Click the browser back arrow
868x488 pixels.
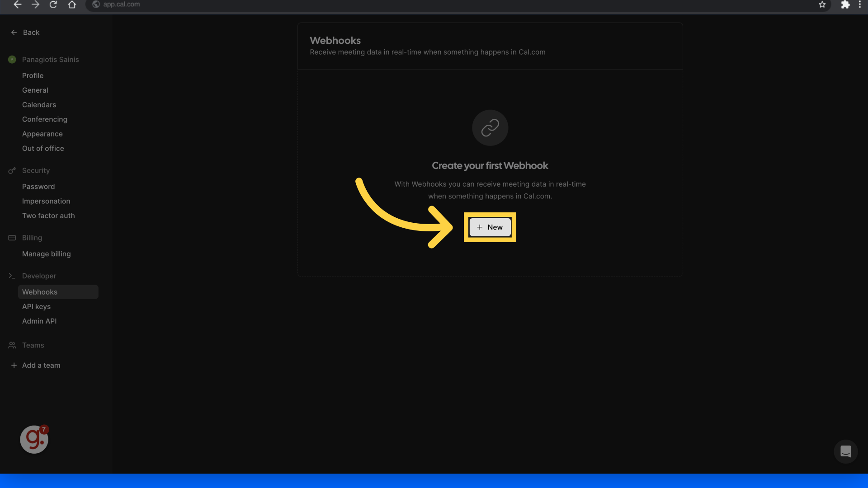coord(18,5)
